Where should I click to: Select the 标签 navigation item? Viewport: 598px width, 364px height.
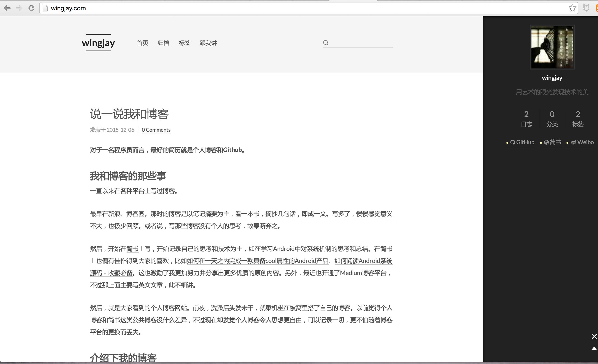coord(184,43)
